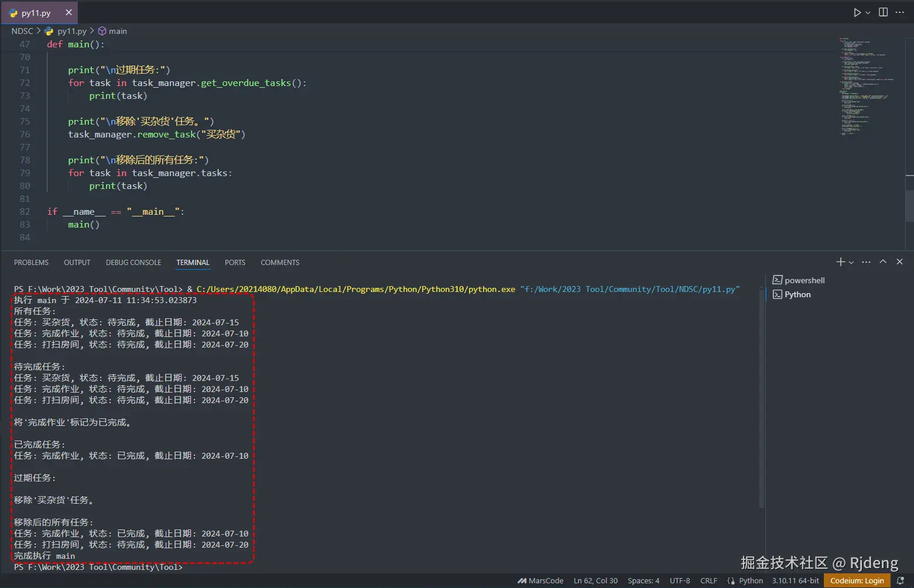Click terminal line '过期任务:'
Viewport: 914px width, 588px height.
click(35, 478)
